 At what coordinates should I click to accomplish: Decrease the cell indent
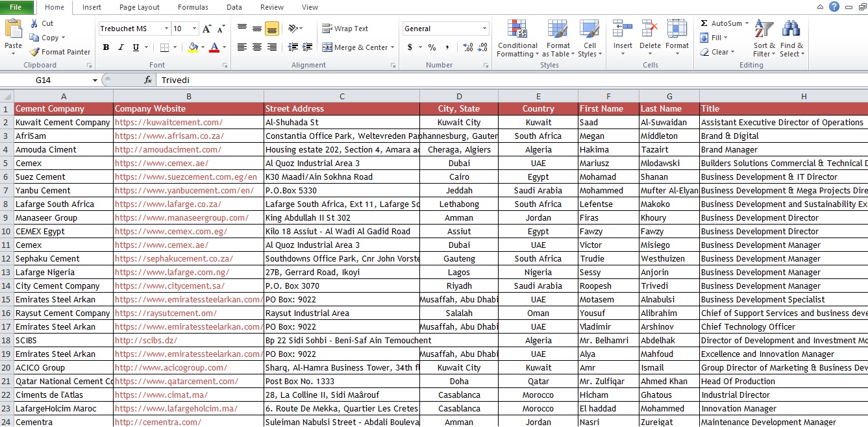coord(293,47)
